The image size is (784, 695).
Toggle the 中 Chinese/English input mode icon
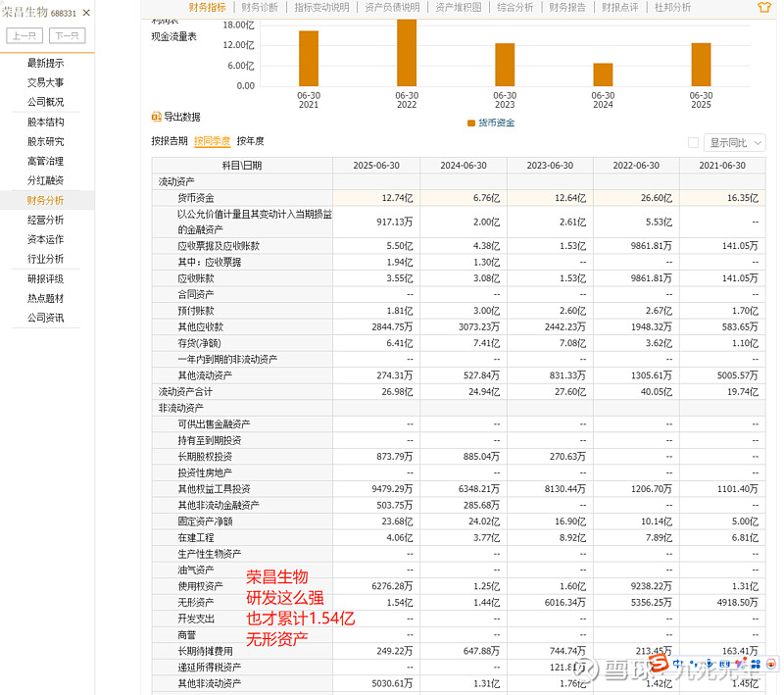(678, 664)
